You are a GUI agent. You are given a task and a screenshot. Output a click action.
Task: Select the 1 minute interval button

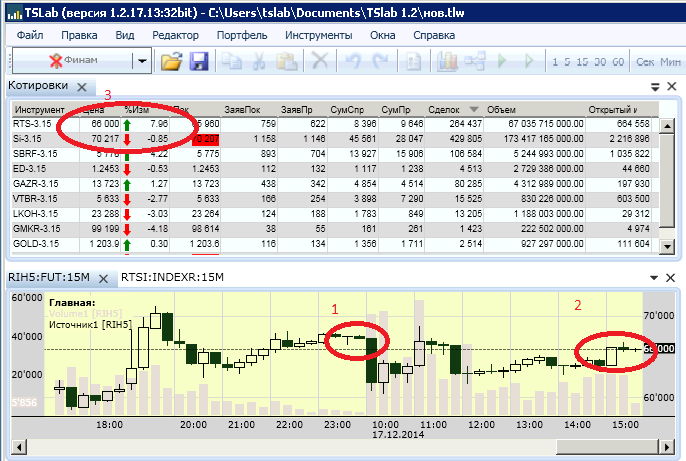pos(555,62)
